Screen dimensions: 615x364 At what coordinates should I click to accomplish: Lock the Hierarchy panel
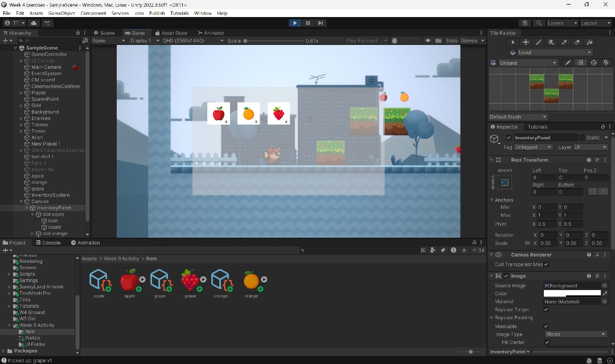point(77,33)
